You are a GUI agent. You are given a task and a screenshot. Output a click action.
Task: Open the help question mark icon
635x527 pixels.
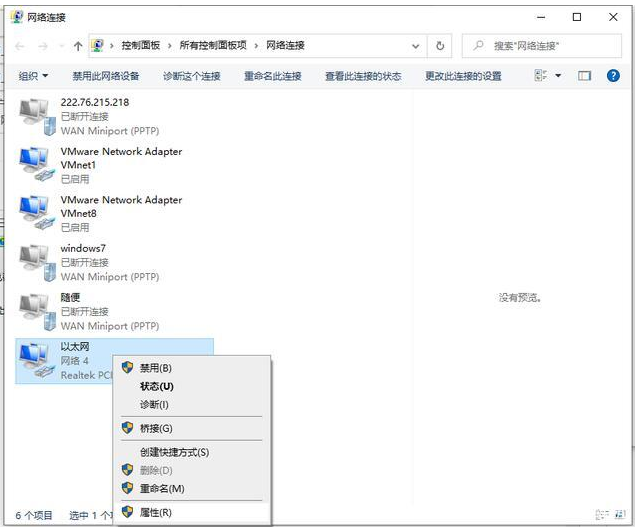[614, 76]
